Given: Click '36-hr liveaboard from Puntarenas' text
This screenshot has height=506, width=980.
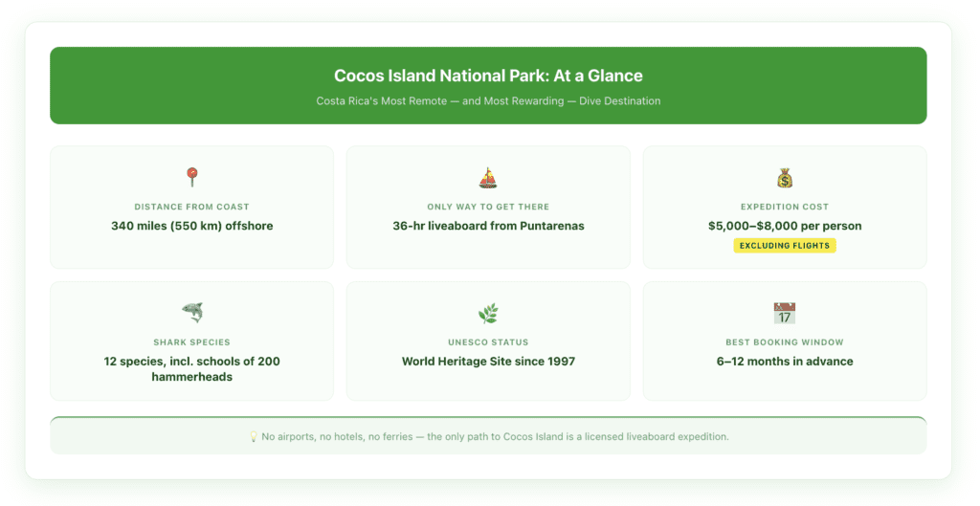Looking at the screenshot, I should pyautogui.click(x=488, y=226).
